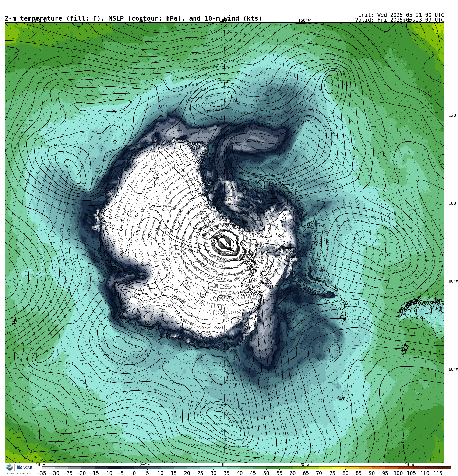Pick the dark navy swatch between −10 and −5

point(114,468)
